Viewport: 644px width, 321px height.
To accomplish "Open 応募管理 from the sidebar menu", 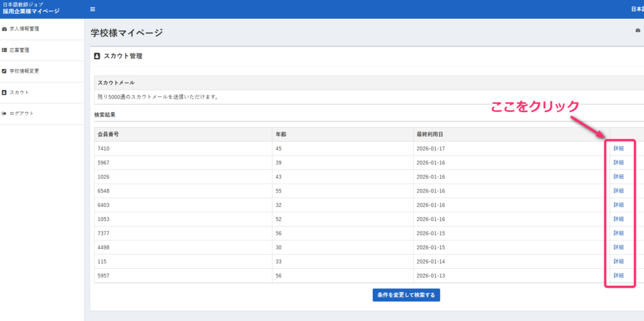I will tap(19, 50).
